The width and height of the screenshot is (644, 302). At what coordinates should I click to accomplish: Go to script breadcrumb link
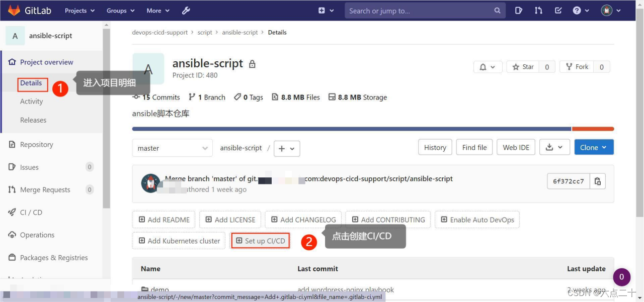(x=205, y=32)
